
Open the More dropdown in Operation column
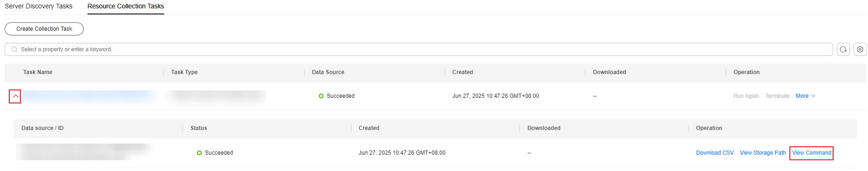805,96
